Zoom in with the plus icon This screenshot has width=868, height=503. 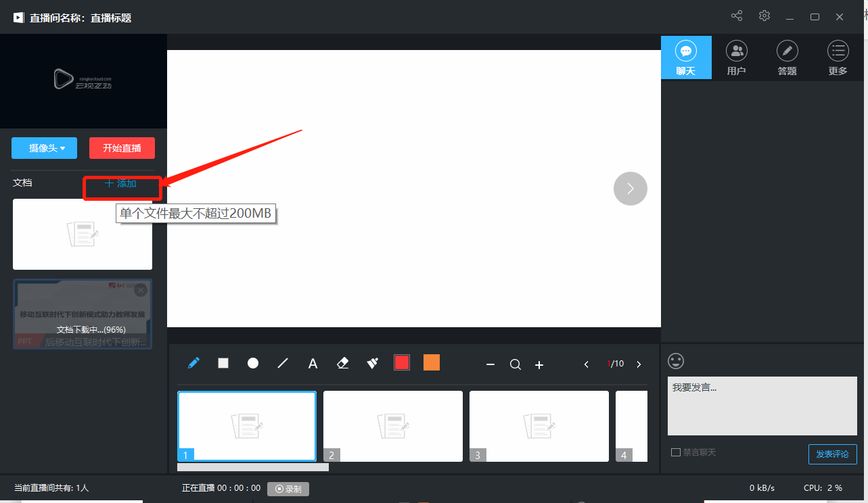tap(539, 364)
